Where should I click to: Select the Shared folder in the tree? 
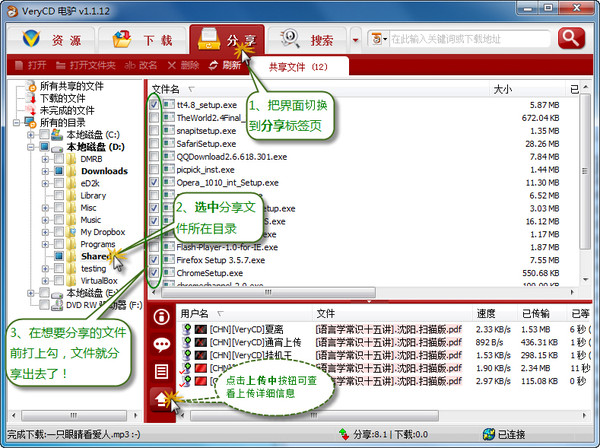tap(96, 256)
